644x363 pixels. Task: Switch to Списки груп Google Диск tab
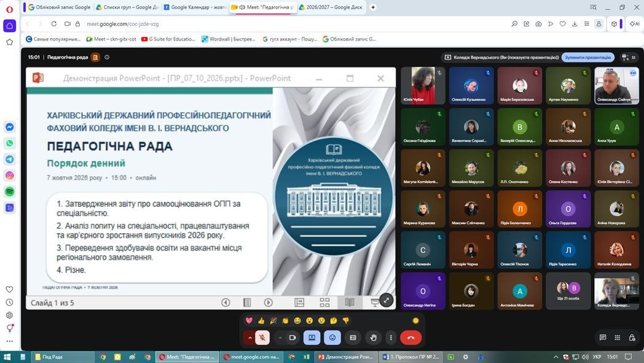coord(127,7)
